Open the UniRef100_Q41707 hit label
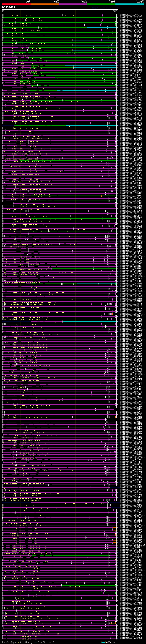Image resolution: width=146 pixels, height=644 pixels. 131,20
